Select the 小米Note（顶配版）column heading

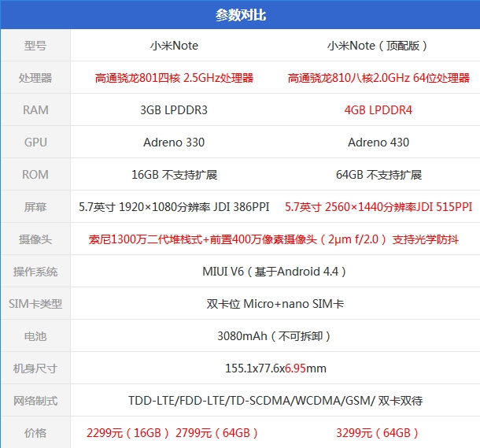point(378,46)
